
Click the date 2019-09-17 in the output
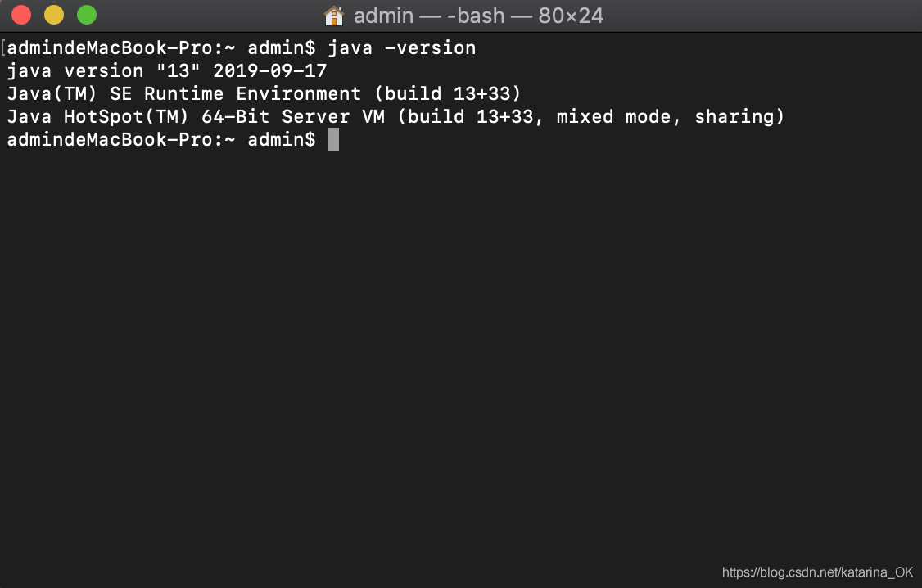(x=270, y=70)
